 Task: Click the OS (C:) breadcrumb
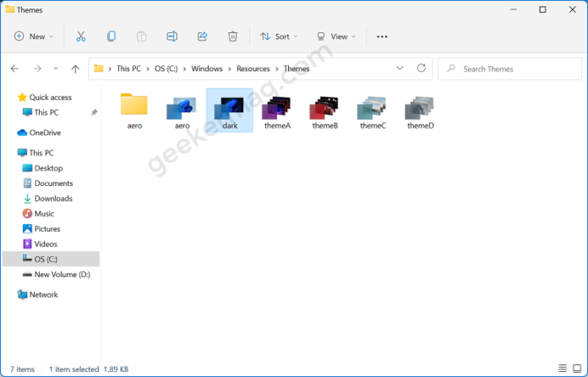pyautogui.click(x=166, y=68)
